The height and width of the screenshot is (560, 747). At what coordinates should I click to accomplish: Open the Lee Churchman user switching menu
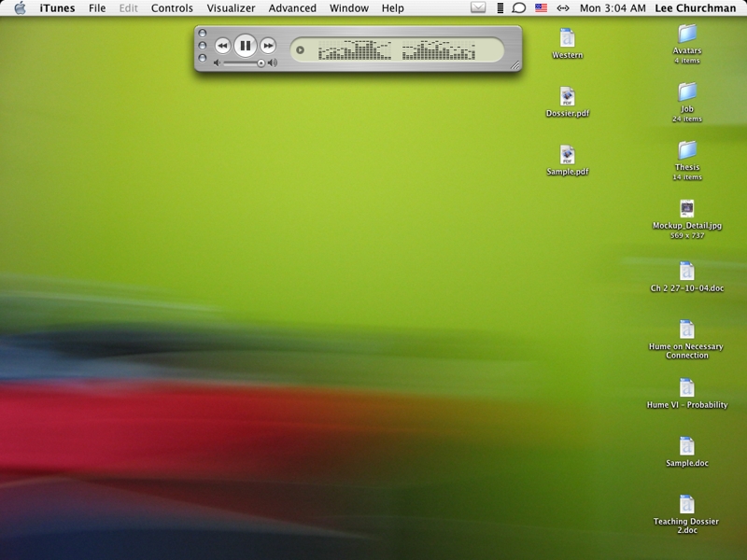pyautogui.click(x=695, y=8)
